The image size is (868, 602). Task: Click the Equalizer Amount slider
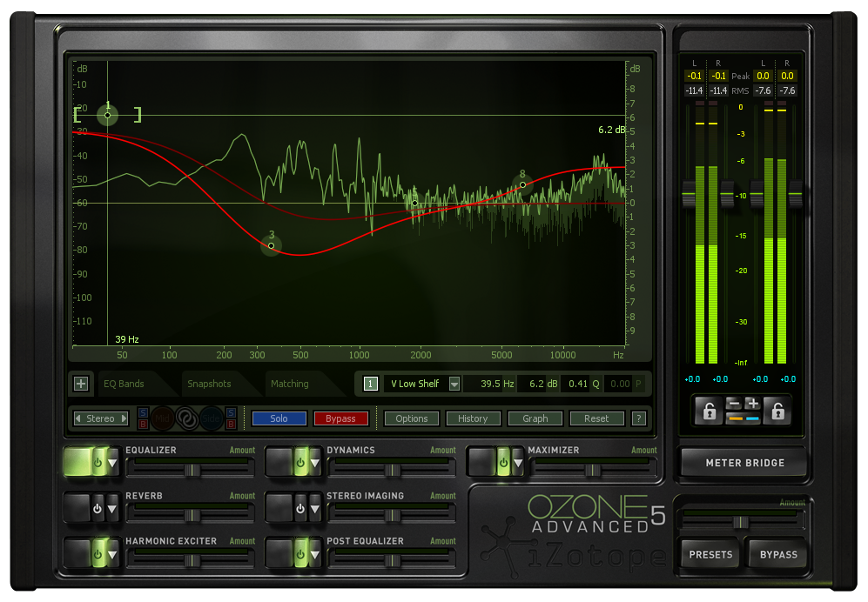[x=190, y=469]
